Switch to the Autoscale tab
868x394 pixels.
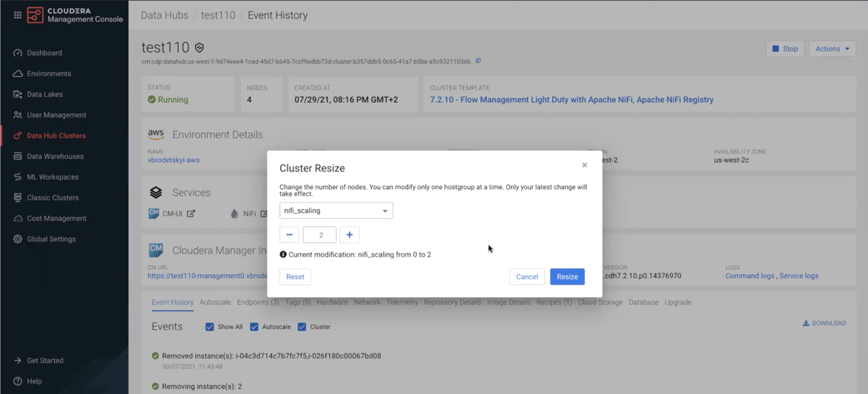pyautogui.click(x=215, y=302)
